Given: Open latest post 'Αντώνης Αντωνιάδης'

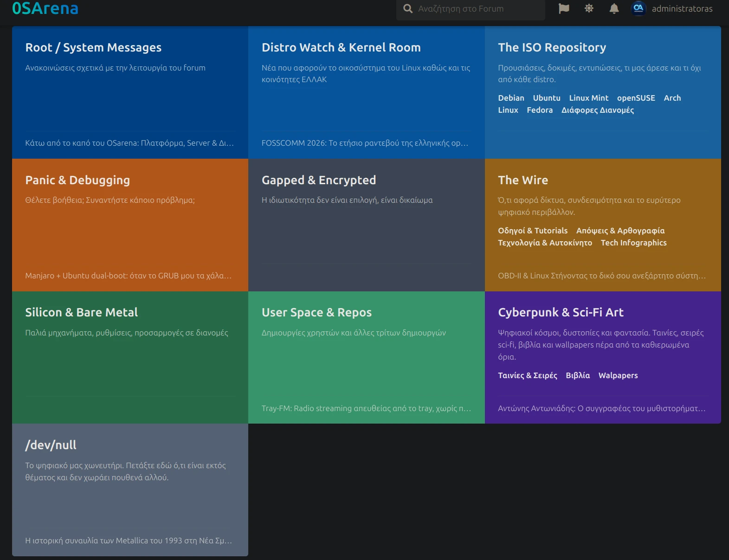Looking at the screenshot, I should coord(602,408).
